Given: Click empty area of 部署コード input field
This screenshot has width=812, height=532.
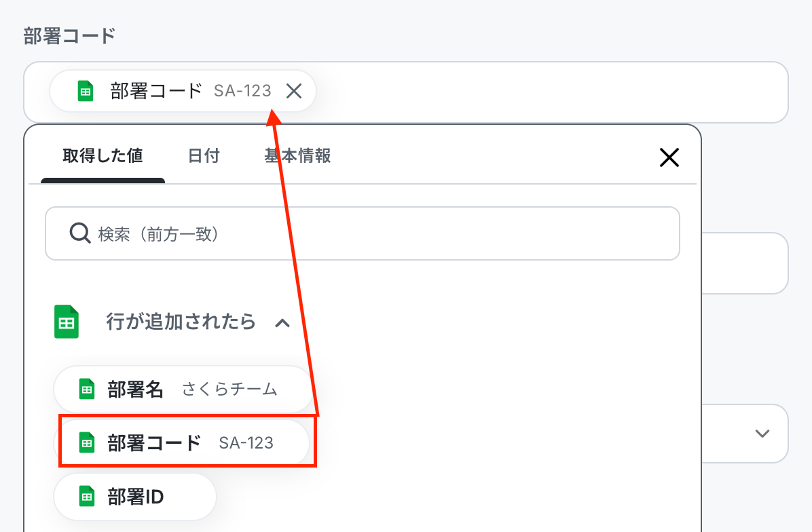Looking at the screenshot, I should pyautogui.click(x=543, y=92).
